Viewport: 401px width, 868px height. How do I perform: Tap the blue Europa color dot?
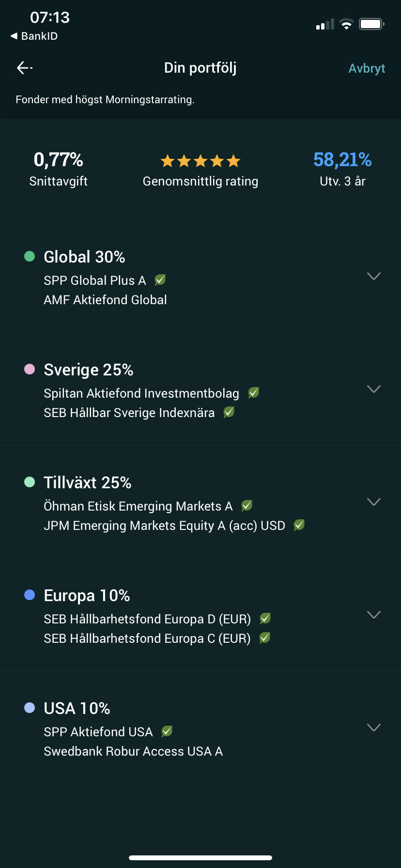(30, 595)
